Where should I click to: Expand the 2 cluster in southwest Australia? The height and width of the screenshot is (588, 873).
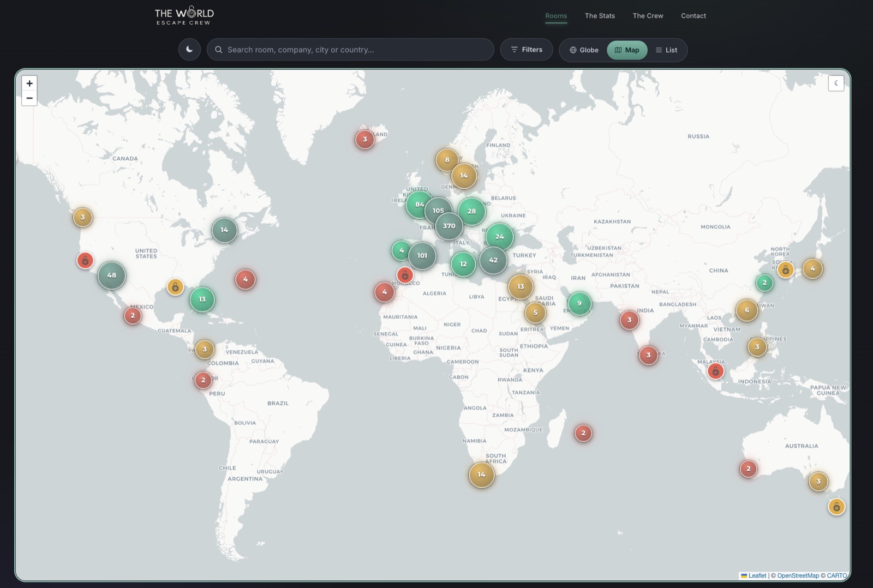[748, 469]
